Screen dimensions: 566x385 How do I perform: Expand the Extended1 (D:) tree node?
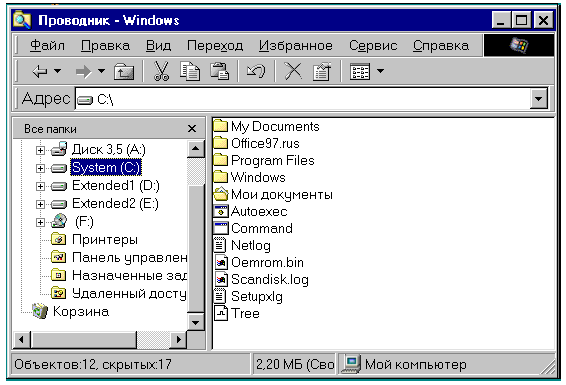tap(40, 186)
